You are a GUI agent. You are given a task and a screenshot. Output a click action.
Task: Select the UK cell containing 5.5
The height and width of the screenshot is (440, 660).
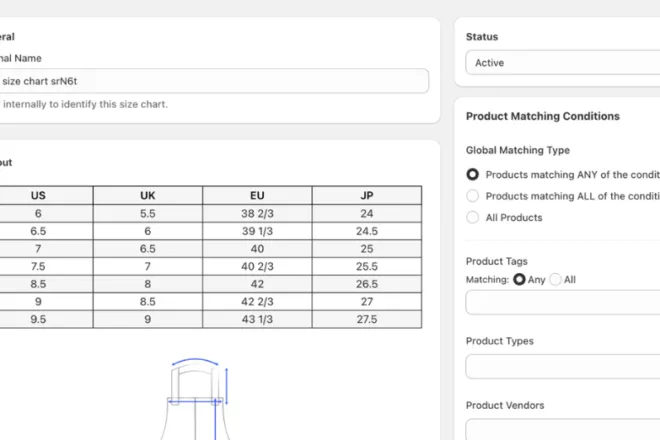pos(148,213)
